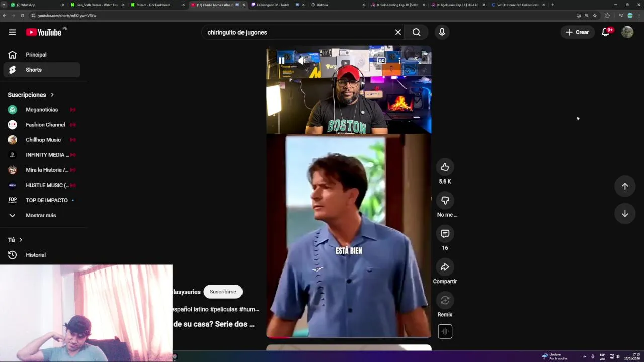Switch to the Solo Leveling Cap 19 tab

point(397,5)
